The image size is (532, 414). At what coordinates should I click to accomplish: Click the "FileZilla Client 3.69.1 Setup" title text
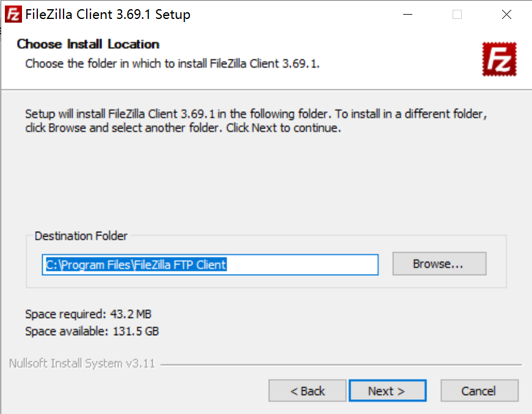pyautogui.click(x=107, y=15)
